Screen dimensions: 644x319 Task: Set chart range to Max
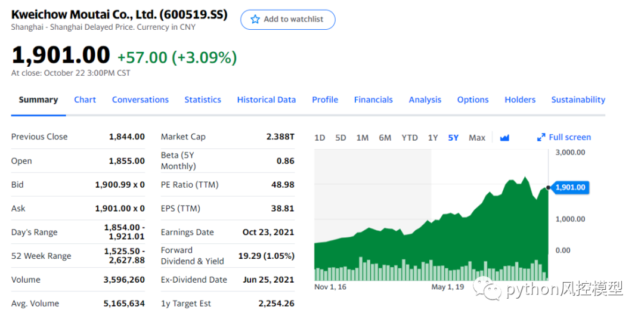(x=477, y=138)
